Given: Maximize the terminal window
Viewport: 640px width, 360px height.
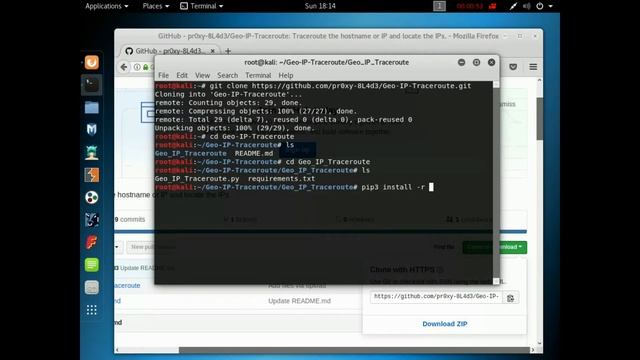Looking at the screenshot, I should tap(476, 62).
